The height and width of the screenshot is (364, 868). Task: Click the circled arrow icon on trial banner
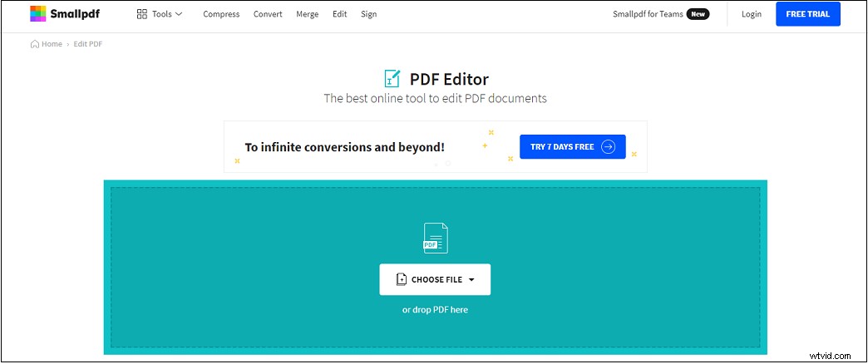coord(608,147)
